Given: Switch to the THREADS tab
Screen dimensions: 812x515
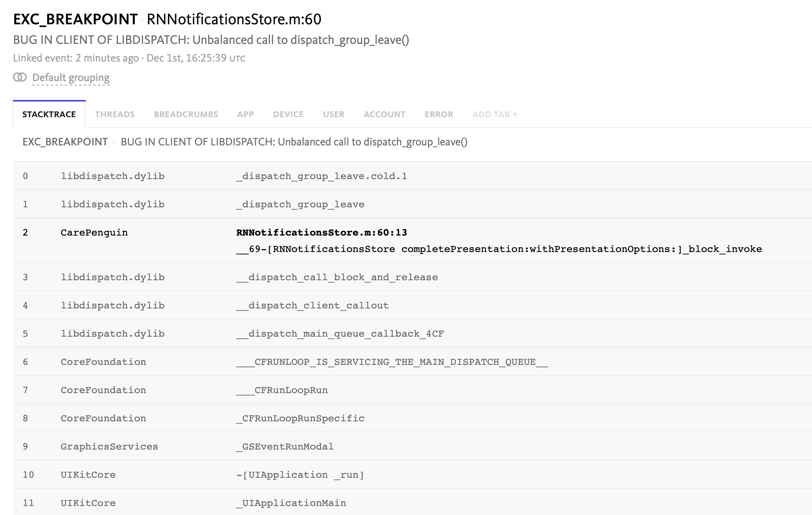Looking at the screenshot, I should click(114, 114).
